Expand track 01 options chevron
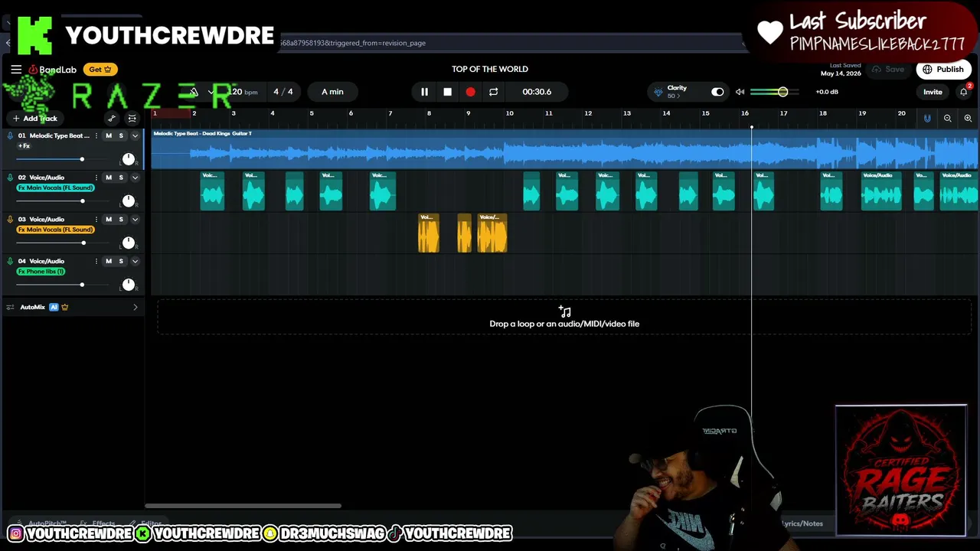Screen dimensions: 980x551 (x=135, y=136)
